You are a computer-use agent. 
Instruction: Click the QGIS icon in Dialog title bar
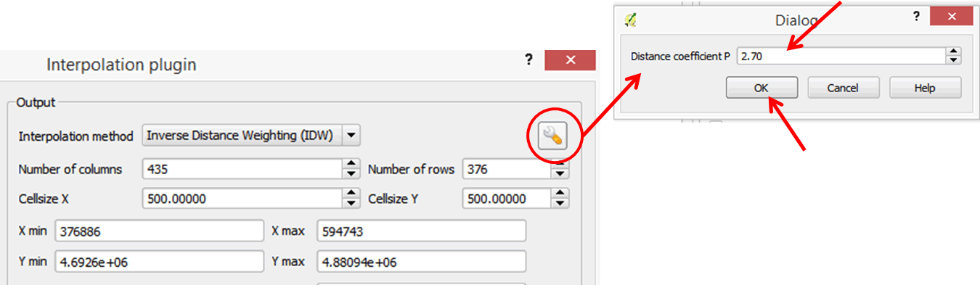pos(631,20)
